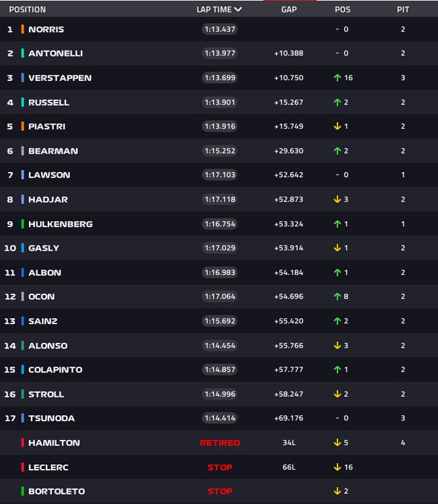Click Norris's lap time 1:13.437 badge
The height and width of the screenshot is (504, 438).
coord(220,30)
